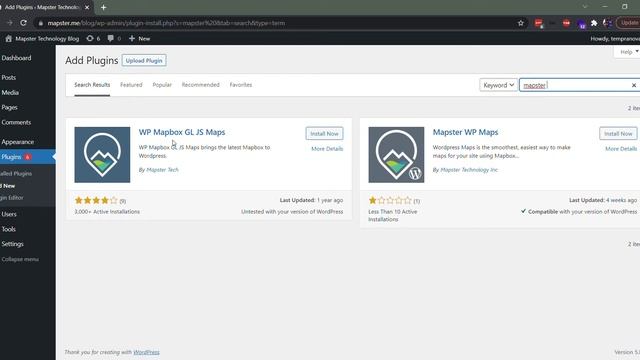Viewport: 640px width, 360px height.
Task: Open Media in the sidebar
Action: pyautogui.click(x=10, y=92)
